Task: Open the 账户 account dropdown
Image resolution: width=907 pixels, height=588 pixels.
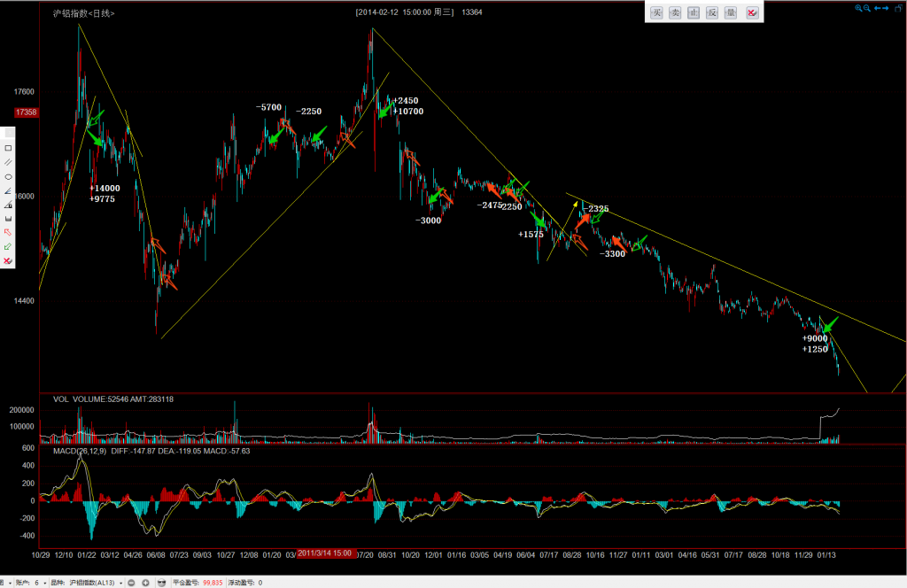Action: [45, 583]
